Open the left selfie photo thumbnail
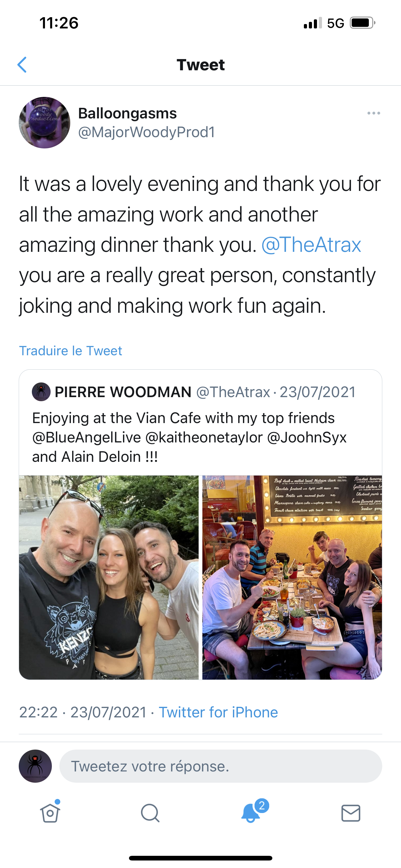This screenshot has height=868, width=401. click(109, 577)
